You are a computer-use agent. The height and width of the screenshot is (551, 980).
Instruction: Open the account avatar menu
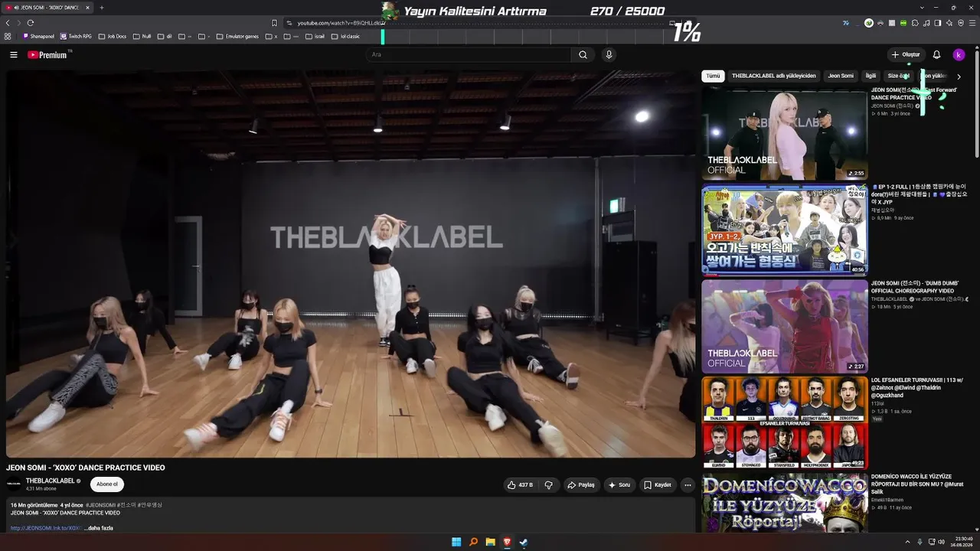click(x=959, y=55)
